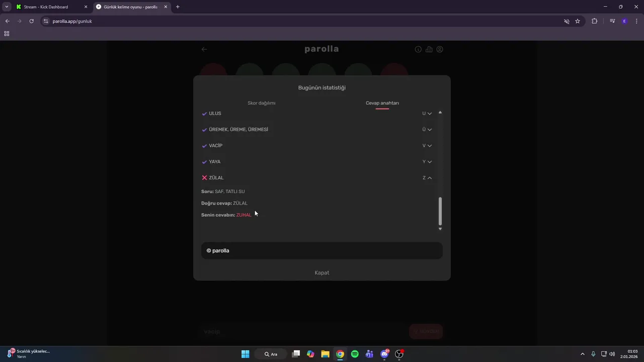Open the site information icon in address bar
The image size is (644, 362).
(46, 21)
